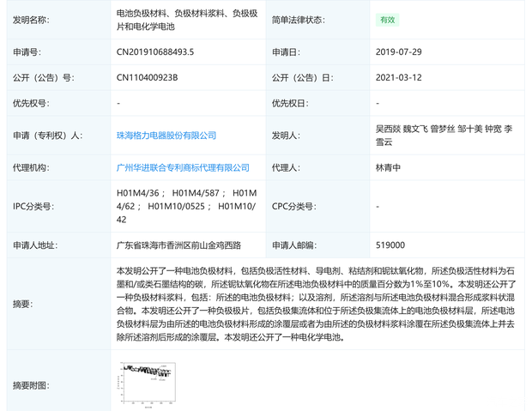532x411 pixels.
Task: Click IPC classification code H01M4/587
Action: tap(196, 194)
